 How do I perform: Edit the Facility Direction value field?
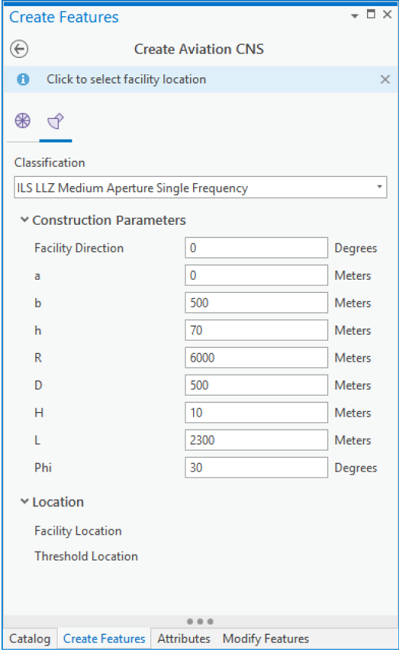click(256, 248)
